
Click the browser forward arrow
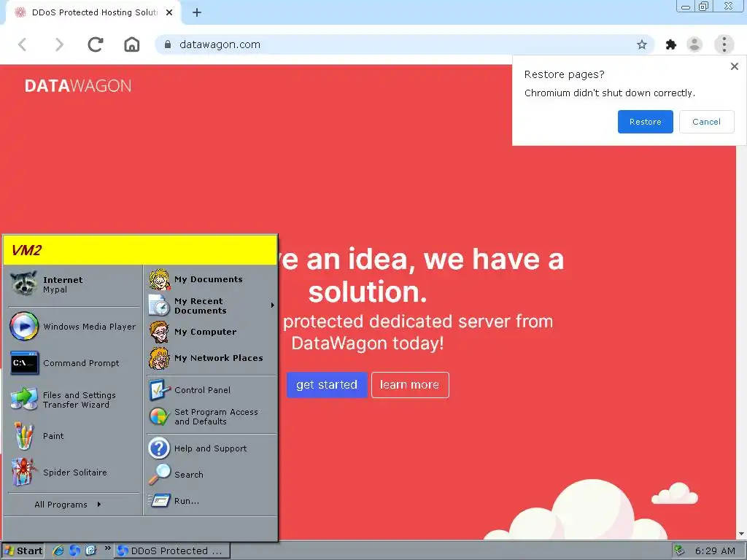click(x=59, y=44)
